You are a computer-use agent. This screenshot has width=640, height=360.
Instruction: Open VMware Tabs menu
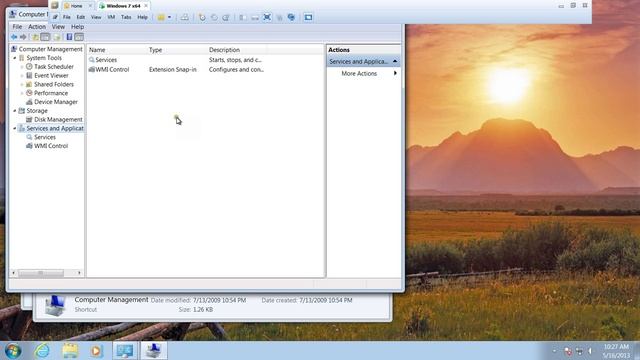[x=126, y=17]
